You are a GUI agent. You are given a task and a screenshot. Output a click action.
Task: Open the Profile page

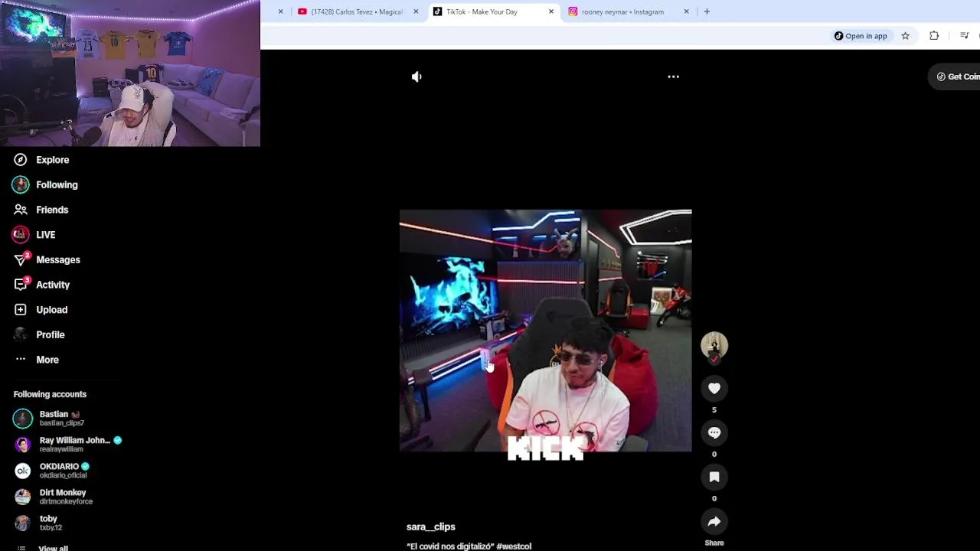[x=39, y=334]
